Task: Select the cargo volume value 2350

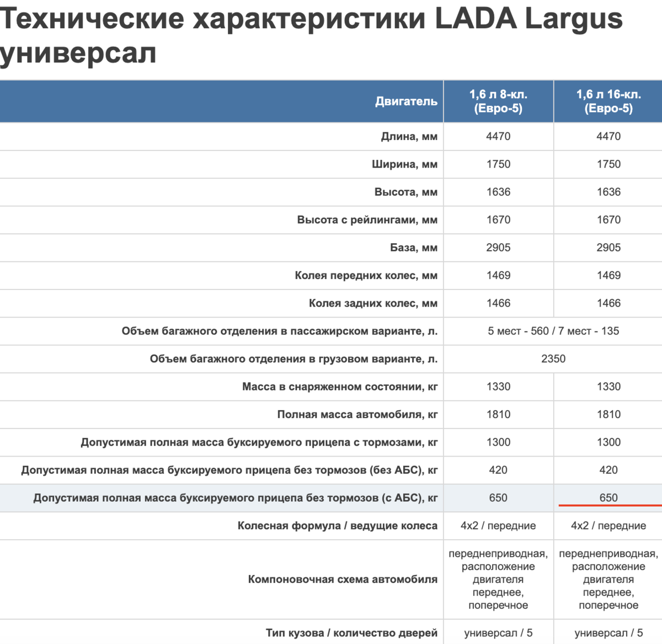Action: 552,358
